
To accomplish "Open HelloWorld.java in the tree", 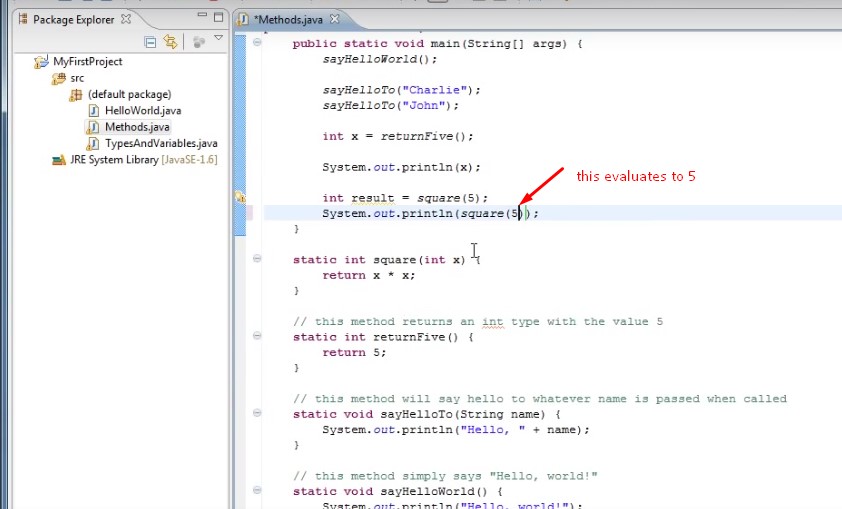I will (x=142, y=111).
